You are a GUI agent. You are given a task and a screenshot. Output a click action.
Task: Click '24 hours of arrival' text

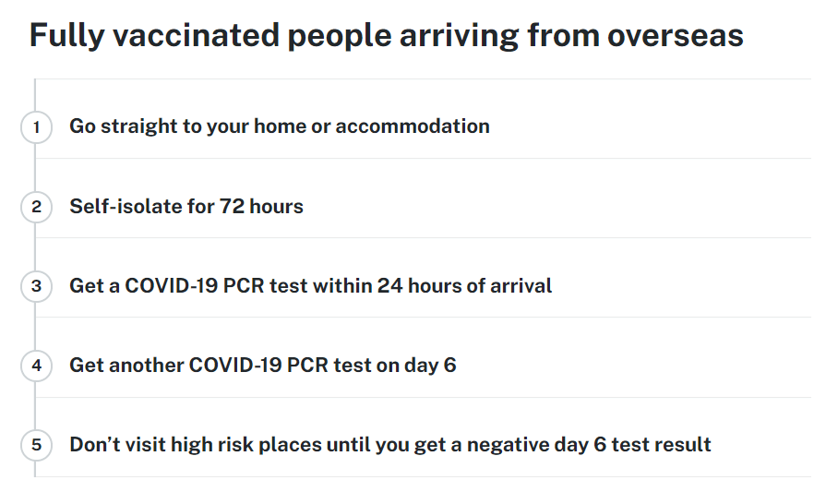click(x=464, y=285)
